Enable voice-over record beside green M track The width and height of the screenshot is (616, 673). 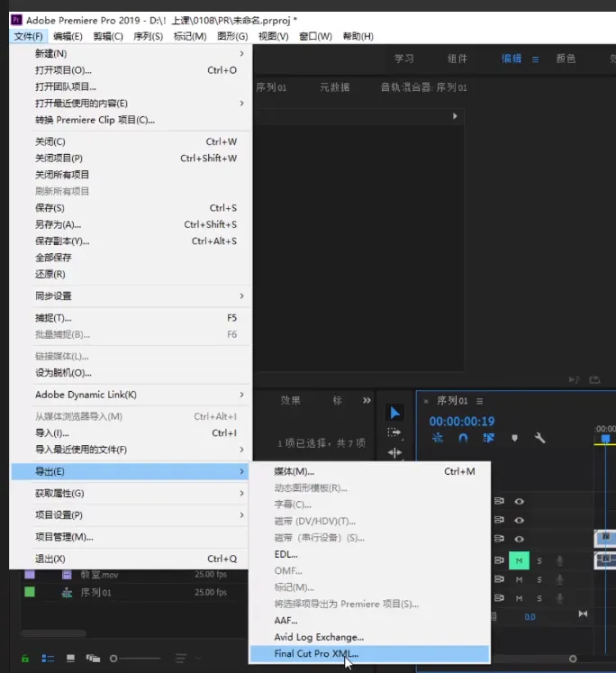point(560,560)
